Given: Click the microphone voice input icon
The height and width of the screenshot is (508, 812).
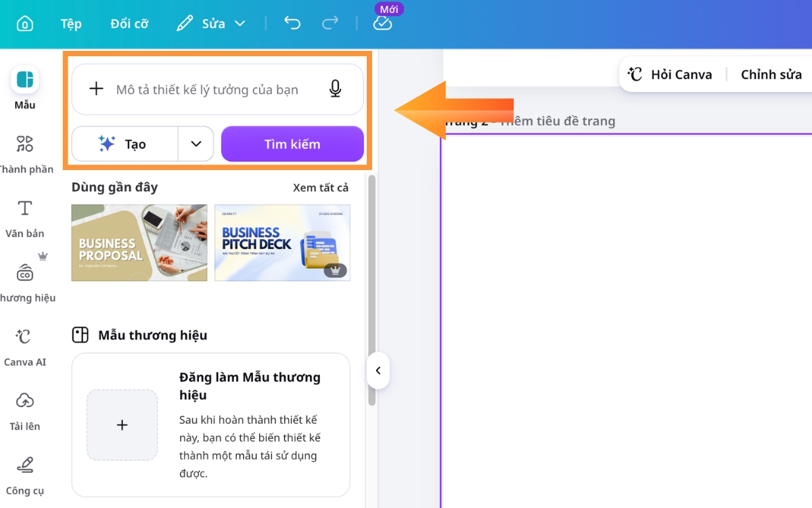Looking at the screenshot, I should pos(335,89).
